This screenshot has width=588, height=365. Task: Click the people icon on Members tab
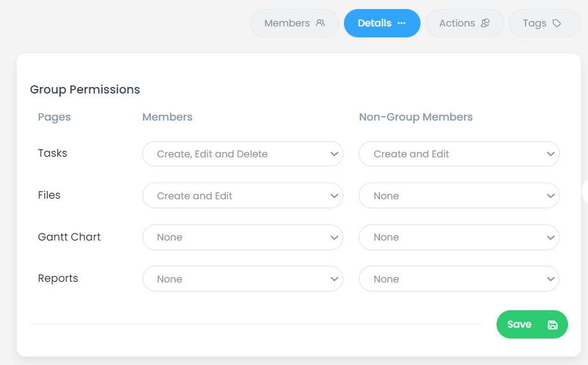coord(320,23)
